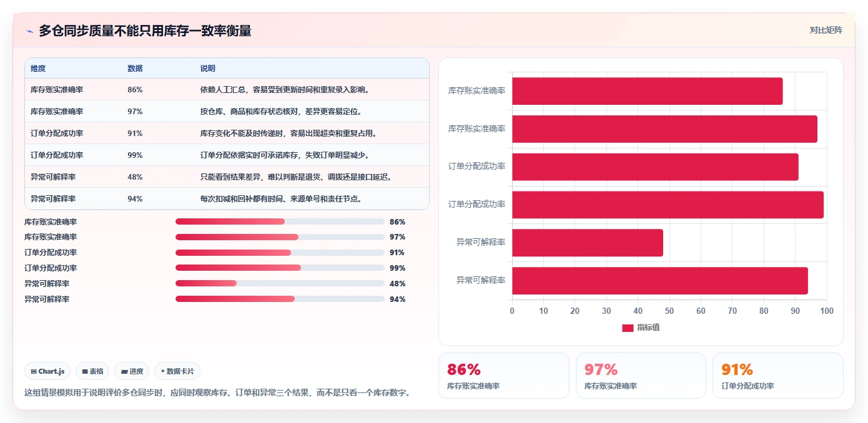Click the 99% label beside the progress bar
The height and width of the screenshot is (423, 868).
397,268
